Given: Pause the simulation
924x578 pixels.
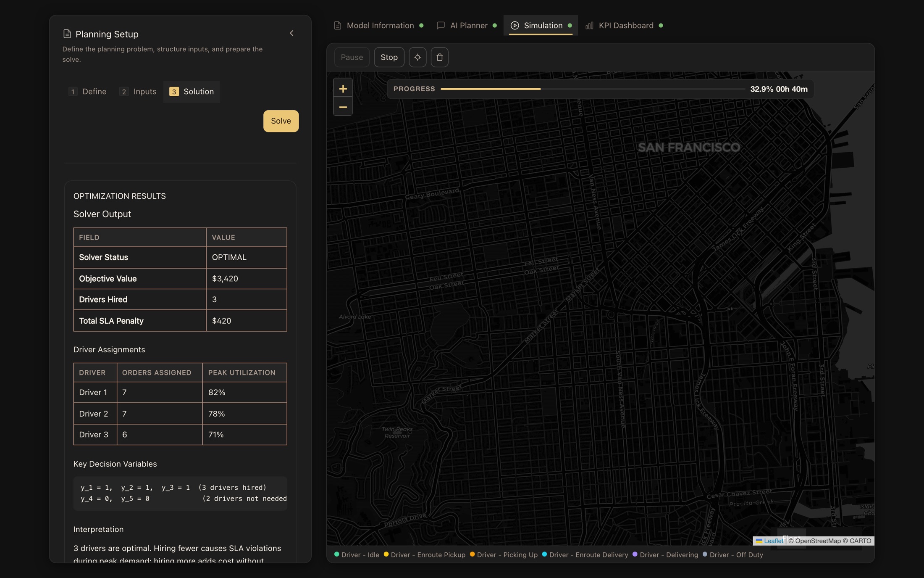Looking at the screenshot, I should click(352, 57).
